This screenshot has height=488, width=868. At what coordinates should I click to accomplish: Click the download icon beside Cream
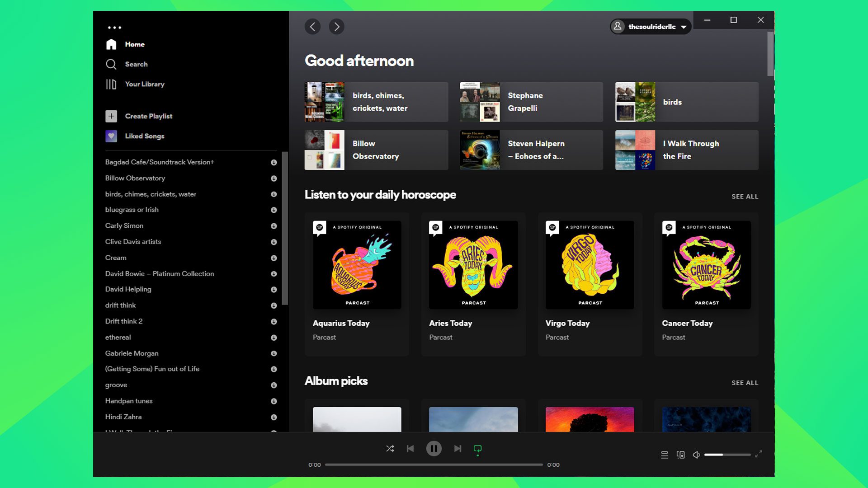click(x=274, y=258)
